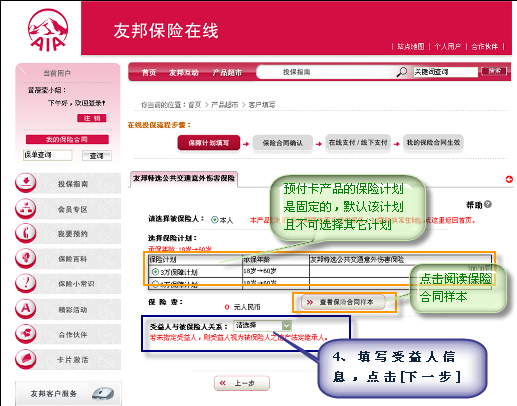Click the mouse icon in 友邦客户服务
This screenshot has width=517, height=406.
tap(103, 394)
